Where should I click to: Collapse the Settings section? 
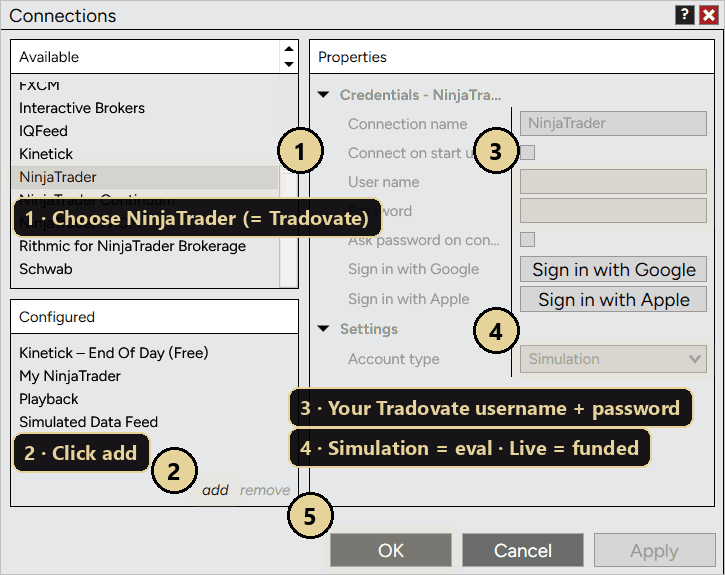324,329
